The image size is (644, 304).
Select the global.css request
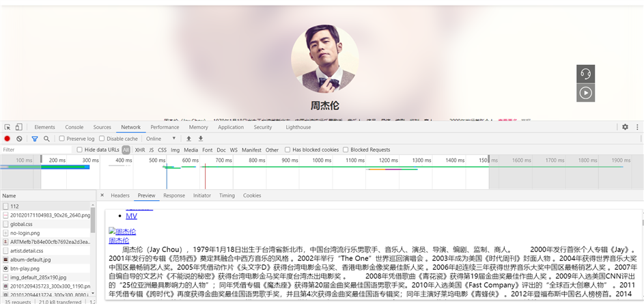(x=45, y=224)
